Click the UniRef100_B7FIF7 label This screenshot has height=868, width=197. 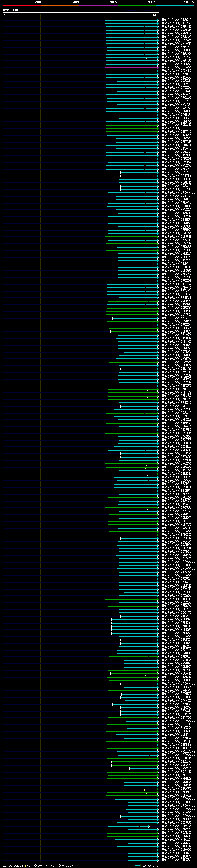[x=176, y=775]
